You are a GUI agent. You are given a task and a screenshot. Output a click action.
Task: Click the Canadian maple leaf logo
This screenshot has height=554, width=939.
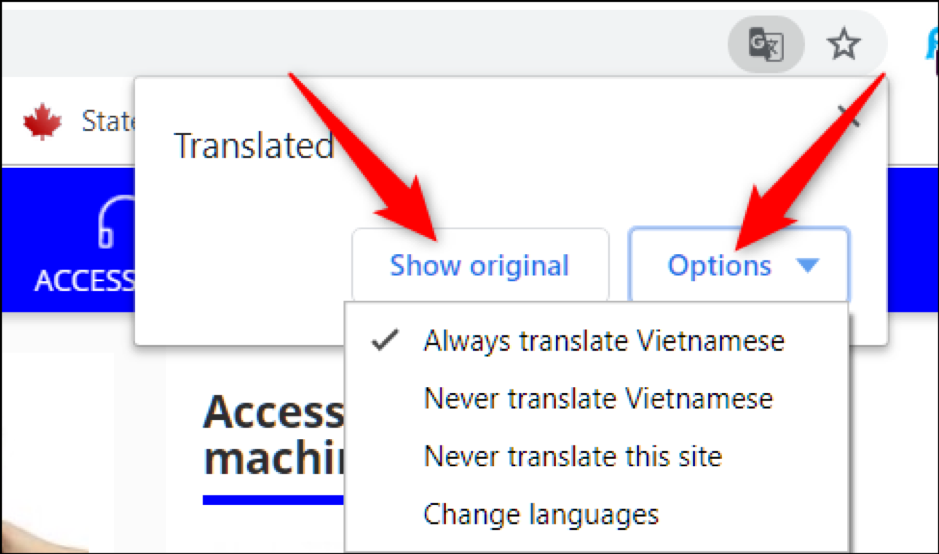[42, 122]
